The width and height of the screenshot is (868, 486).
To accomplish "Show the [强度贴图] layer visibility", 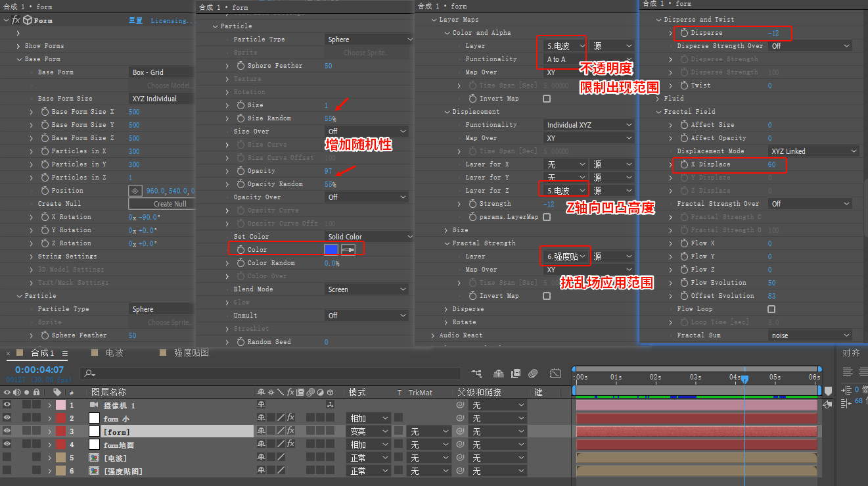I will coord(7,471).
